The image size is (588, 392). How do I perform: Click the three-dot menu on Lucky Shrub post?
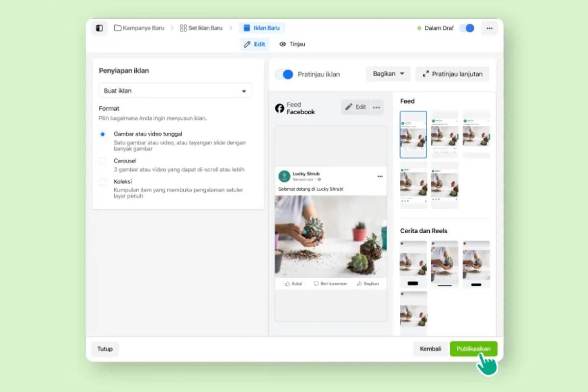click(x=380, y=176)
